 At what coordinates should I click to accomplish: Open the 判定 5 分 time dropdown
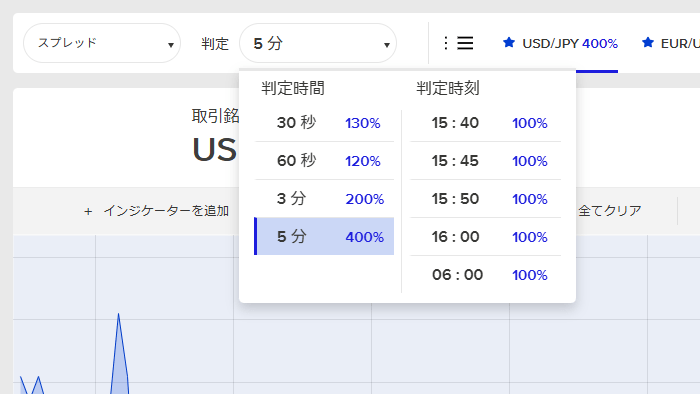tap(318, 43)
